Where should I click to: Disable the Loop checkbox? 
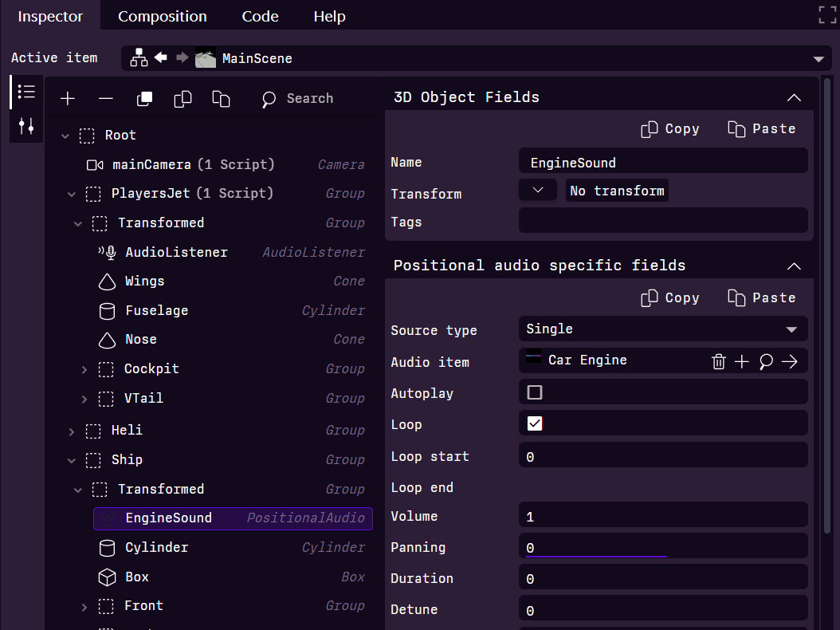(534, 423)
